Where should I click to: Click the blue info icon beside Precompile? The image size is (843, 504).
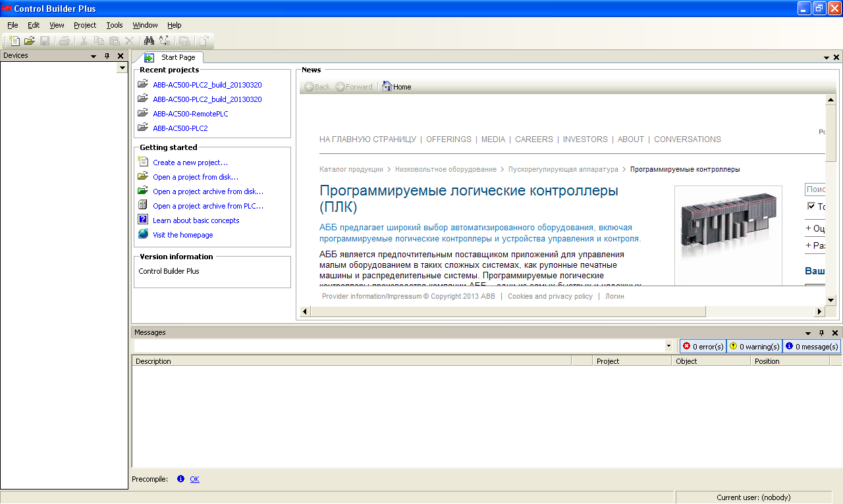point(181,479)
